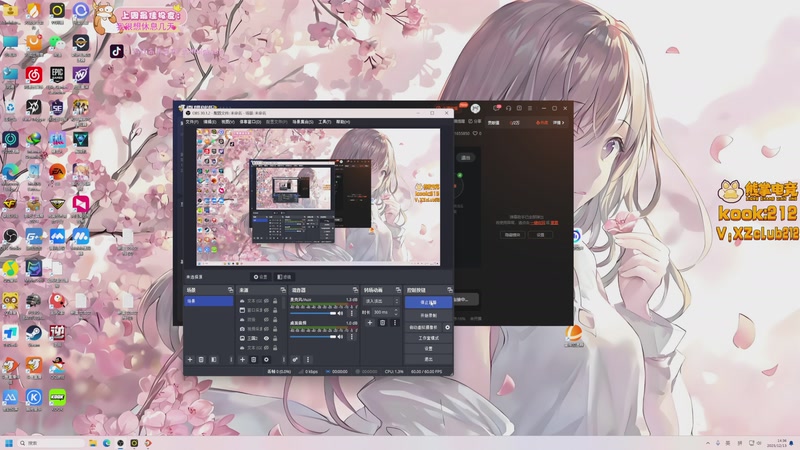Open the Windows Start button
The image size is (800, 450).
[x=9, y=443]
